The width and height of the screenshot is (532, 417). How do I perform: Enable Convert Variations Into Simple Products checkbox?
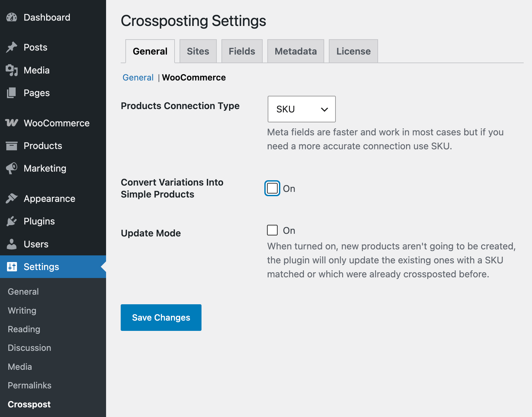[x=272, y=188]
